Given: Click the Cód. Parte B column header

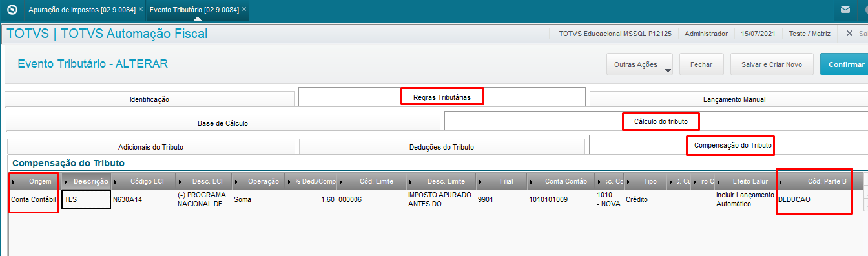Looking at the screenshot, I should (820, 182).
